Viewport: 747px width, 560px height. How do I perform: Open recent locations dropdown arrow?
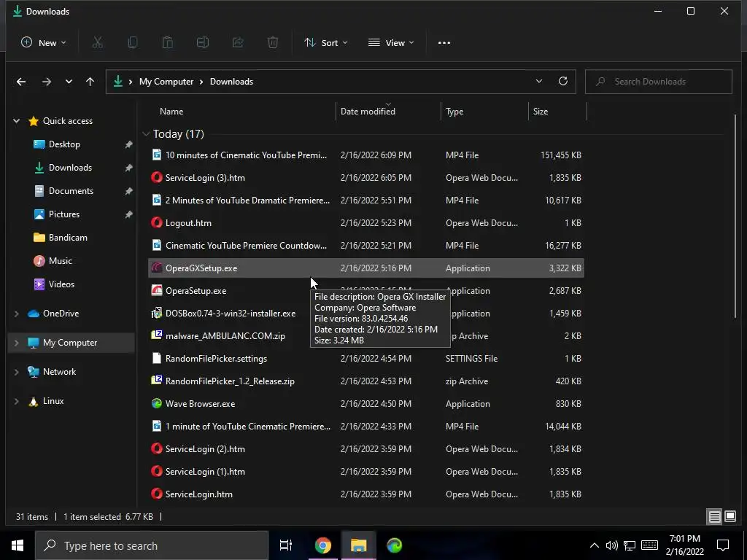click(x=69, y=82)
